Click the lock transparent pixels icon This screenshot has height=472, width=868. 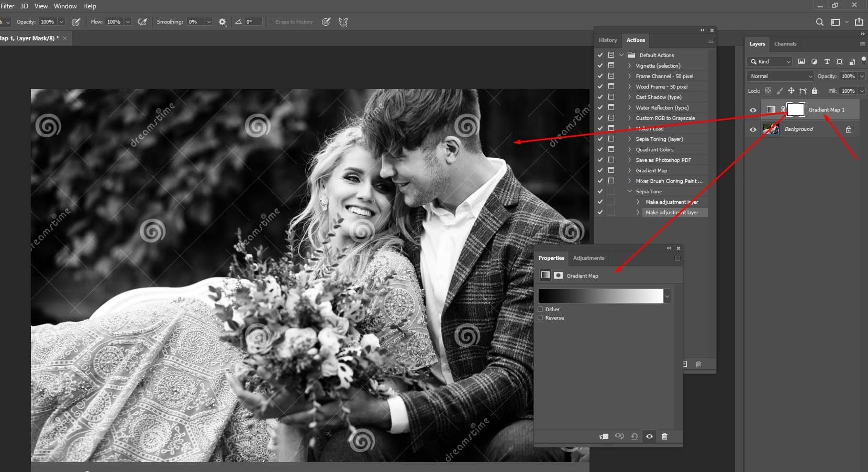coord(768,91)
